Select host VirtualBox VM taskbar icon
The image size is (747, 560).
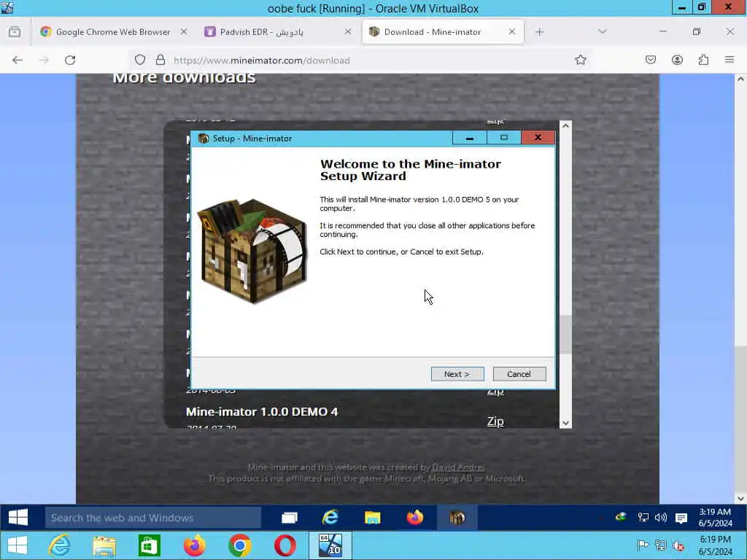click(330, 545)
